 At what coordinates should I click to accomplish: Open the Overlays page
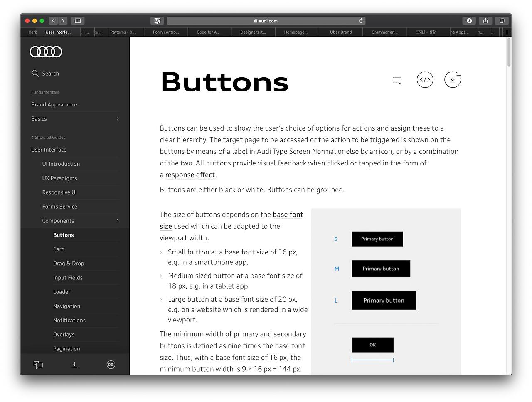click(64, 335)
